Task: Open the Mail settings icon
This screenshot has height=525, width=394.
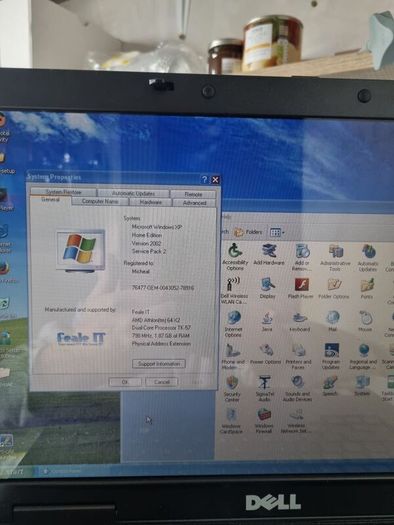Action: coord(332,321)
